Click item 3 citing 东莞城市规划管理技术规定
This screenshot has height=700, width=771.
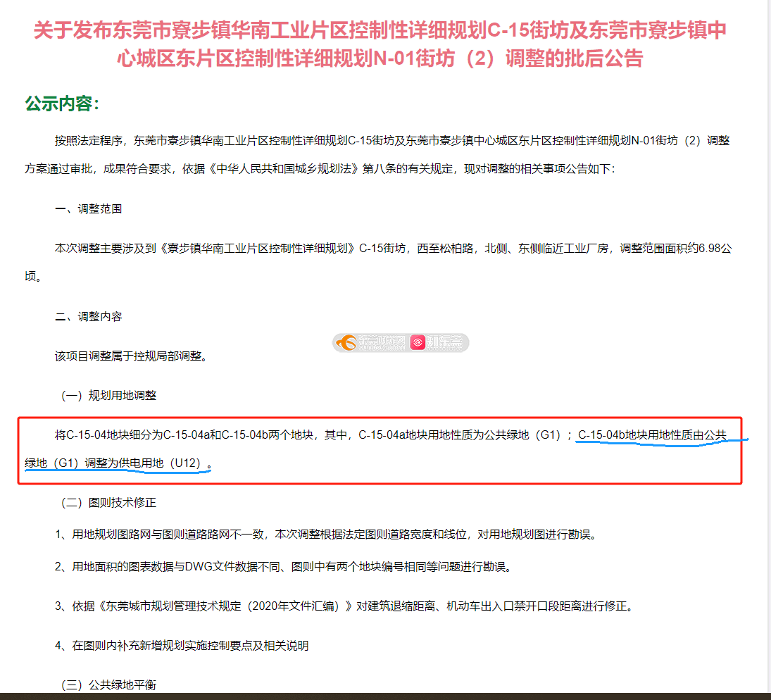pos(345,606)
